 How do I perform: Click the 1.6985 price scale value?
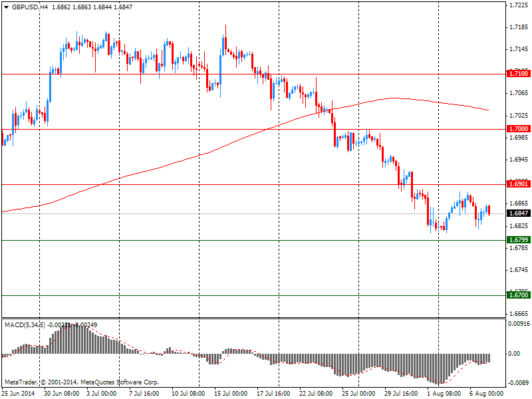point(519,138)
